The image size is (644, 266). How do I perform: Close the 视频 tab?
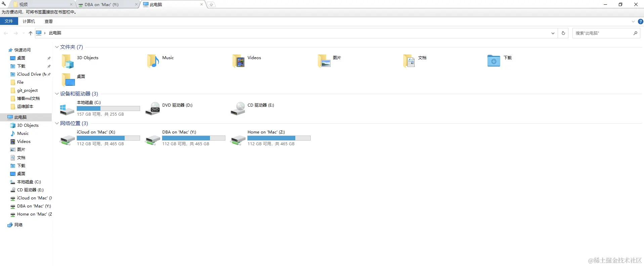(71, 4)
